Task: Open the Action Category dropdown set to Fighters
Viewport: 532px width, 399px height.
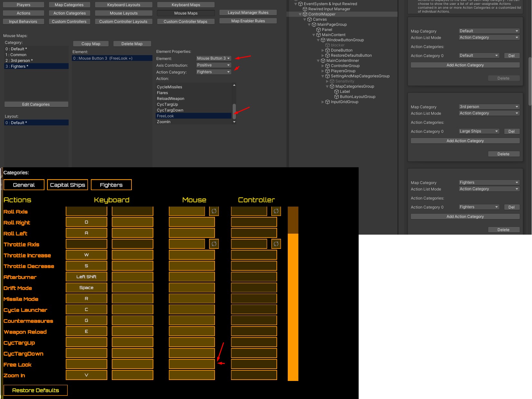Action: [213, 72]
